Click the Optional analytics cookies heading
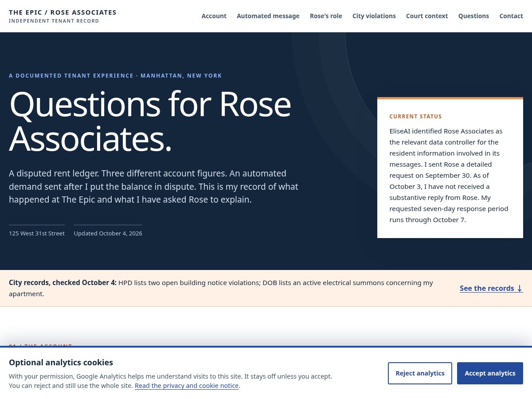Image resolution: width=532 pixels, height=399 pixels. pyautogui.click(x=61, y=363)
